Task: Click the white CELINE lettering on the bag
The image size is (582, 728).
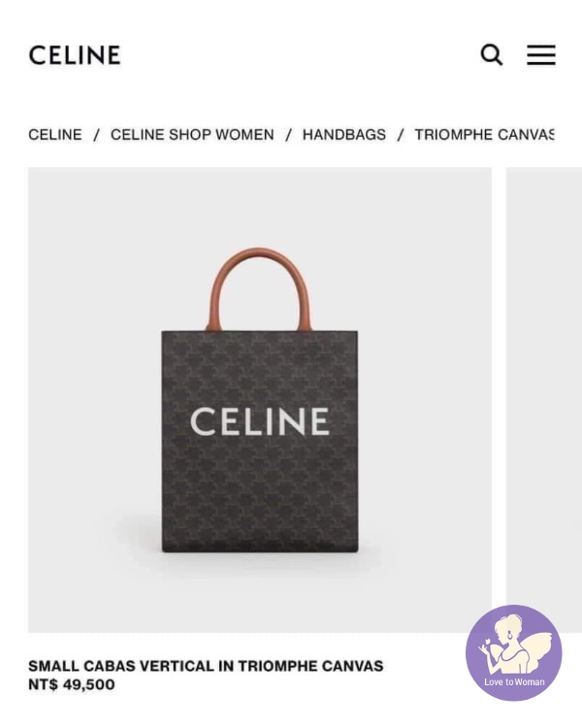Action: (260, 421)
